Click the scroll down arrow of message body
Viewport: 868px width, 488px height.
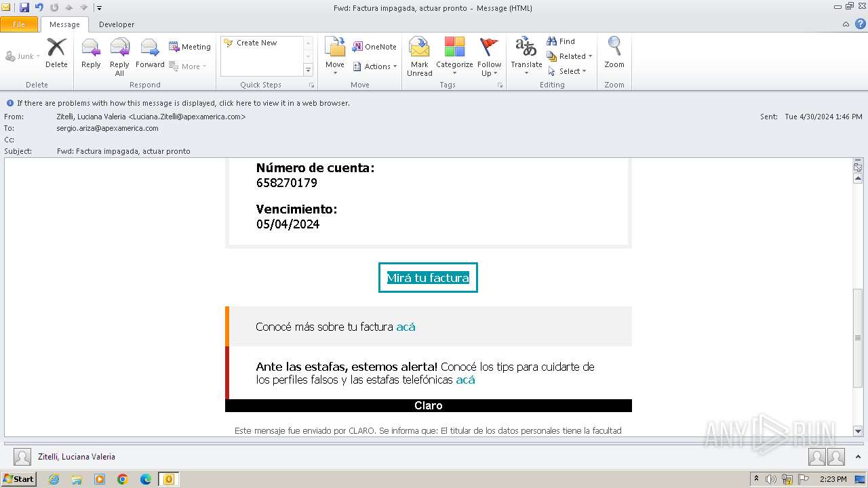click(858, 430)
